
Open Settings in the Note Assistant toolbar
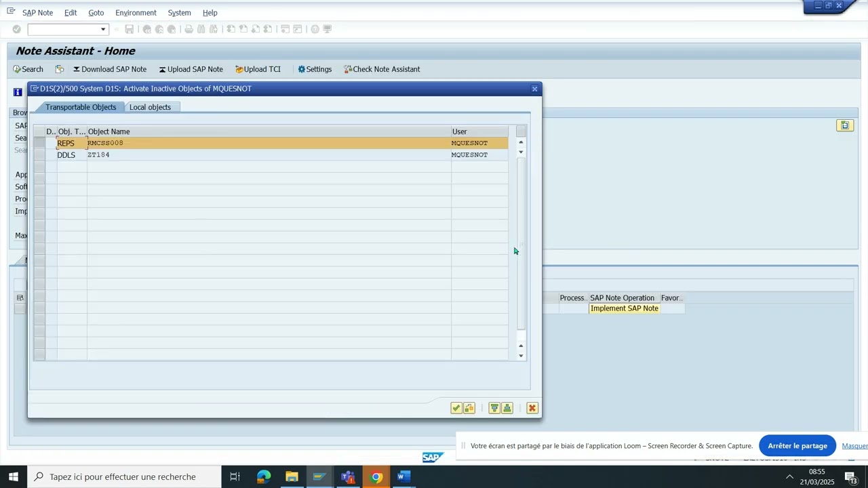(x=315, y=69)
